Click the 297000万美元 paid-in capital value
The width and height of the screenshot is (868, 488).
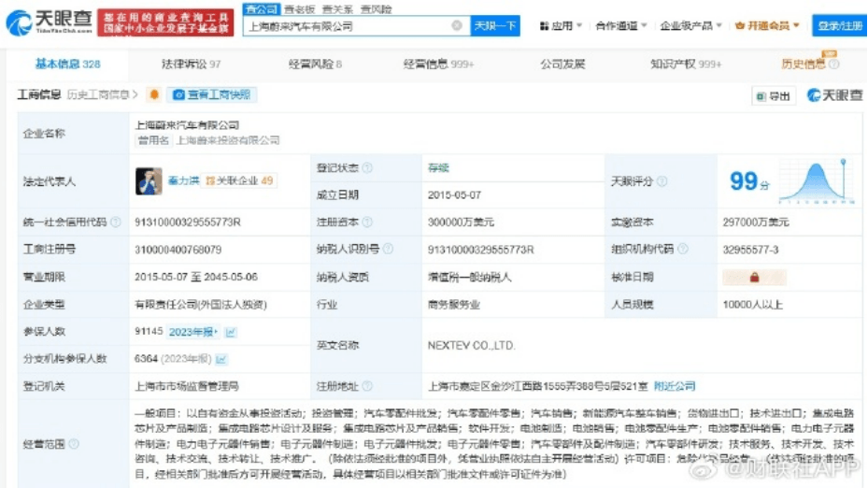756,222
